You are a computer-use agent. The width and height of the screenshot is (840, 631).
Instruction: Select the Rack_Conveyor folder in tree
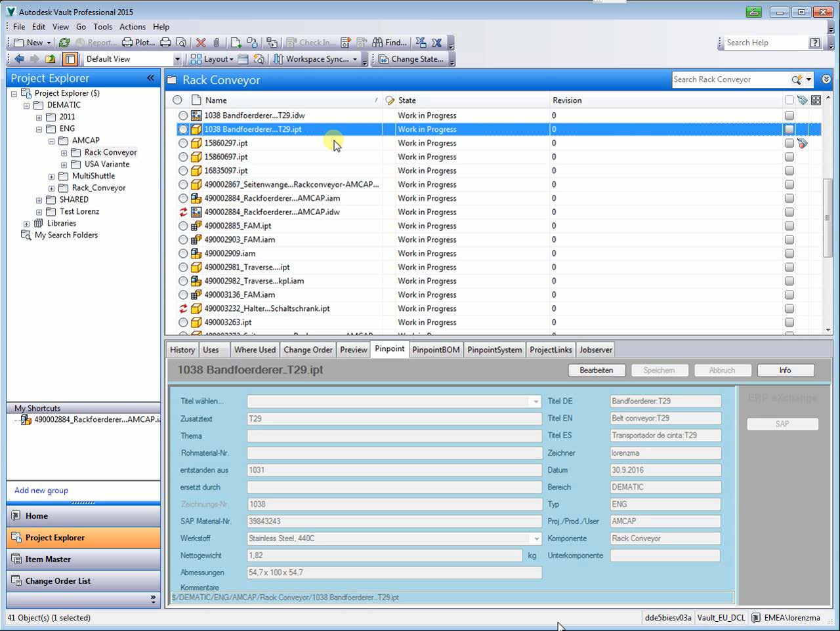pos(98,188)
